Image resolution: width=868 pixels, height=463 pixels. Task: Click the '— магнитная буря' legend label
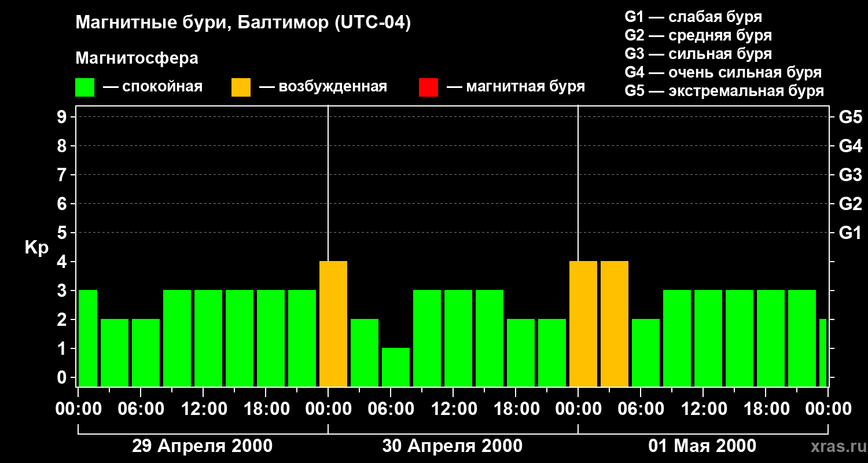pos(516,87)
